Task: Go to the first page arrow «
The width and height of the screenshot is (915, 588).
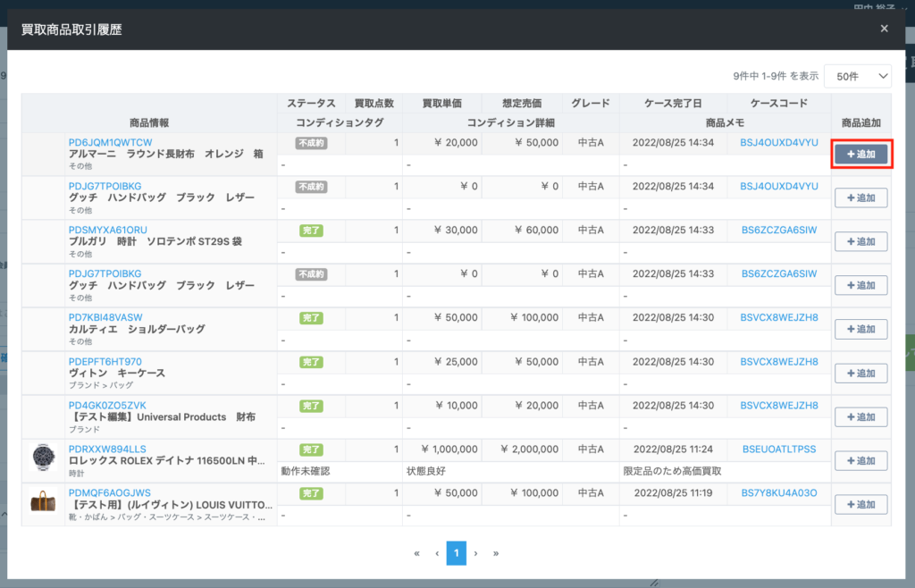Action: coord(417,554)
